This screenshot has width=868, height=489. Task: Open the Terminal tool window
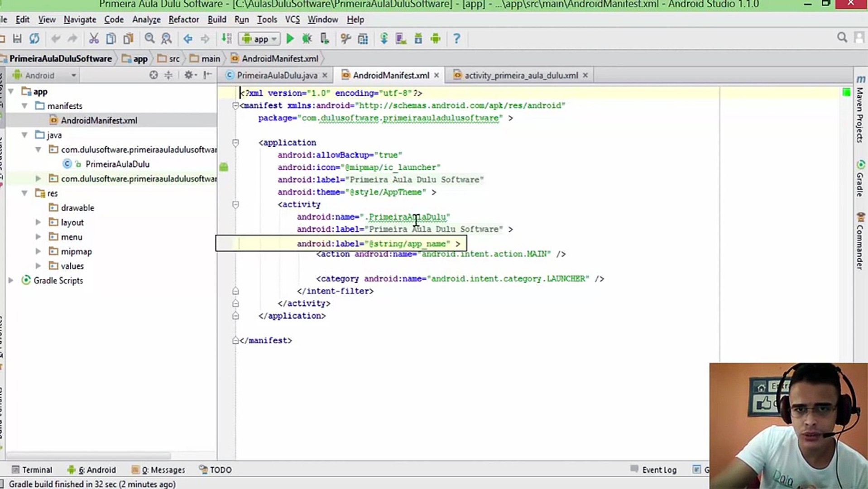click(32, 470)
